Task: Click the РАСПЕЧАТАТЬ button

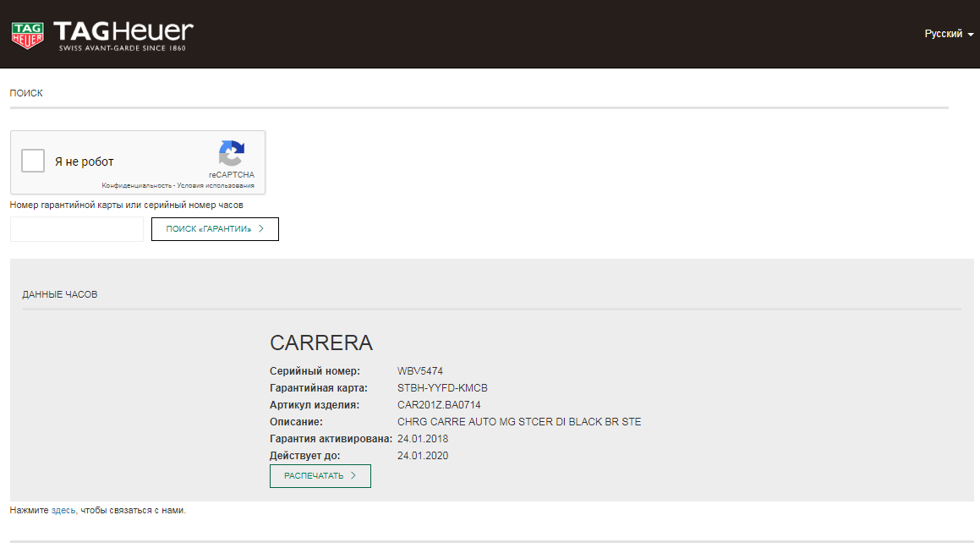Action: [x=320, y=476]
